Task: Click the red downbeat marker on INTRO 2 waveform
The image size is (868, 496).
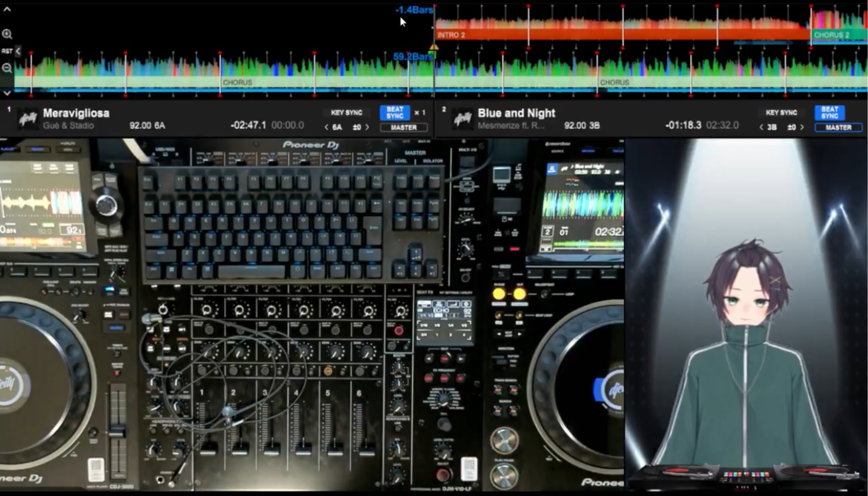Action: point(529,7)
